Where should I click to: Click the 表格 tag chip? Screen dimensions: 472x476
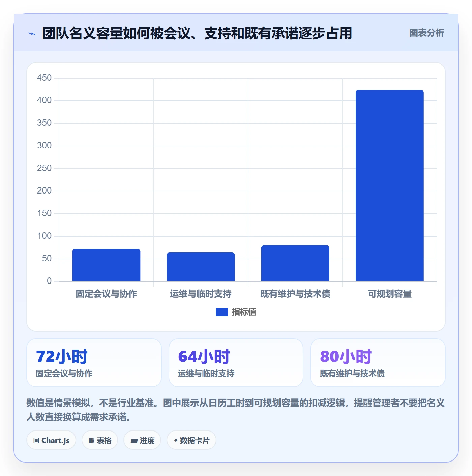pos(100,440)
